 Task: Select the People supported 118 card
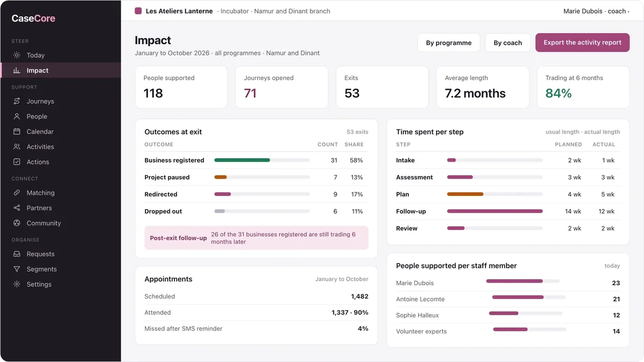[181, 87]
